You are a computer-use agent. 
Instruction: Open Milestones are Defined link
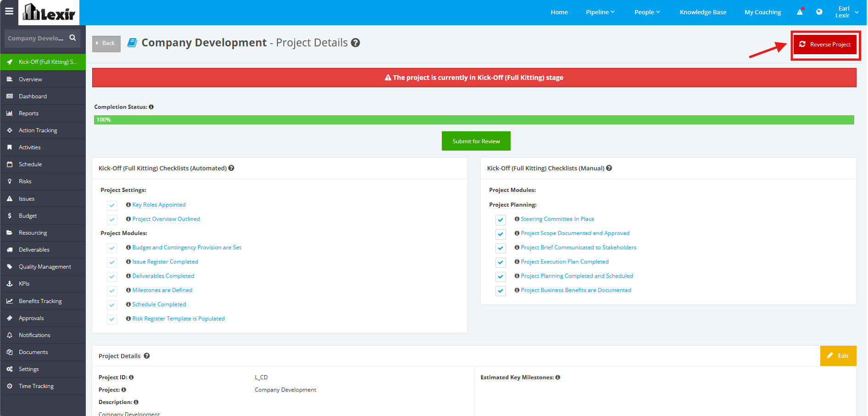[x=162, y=290]
